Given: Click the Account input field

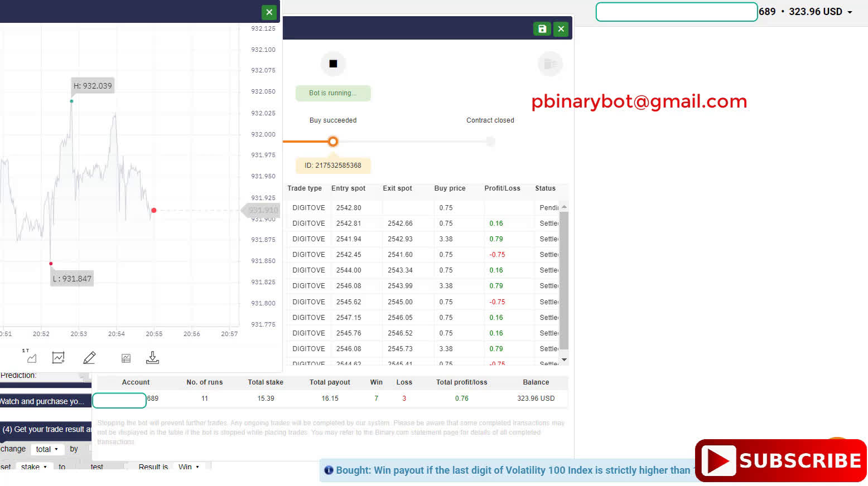Looking at the screenshot, I should coord(119,400).
